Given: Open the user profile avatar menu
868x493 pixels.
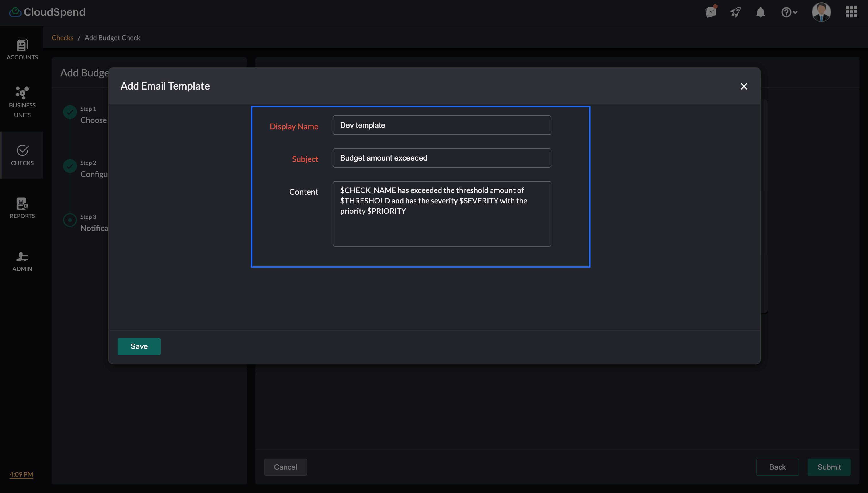Looking at the screenshot, I should pos(821,12).
